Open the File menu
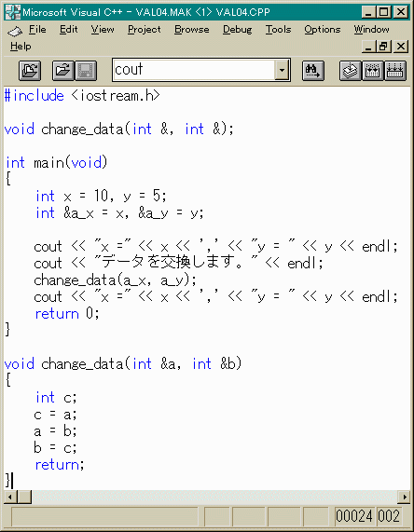This screenshot has width=414, height=532. 37,30
